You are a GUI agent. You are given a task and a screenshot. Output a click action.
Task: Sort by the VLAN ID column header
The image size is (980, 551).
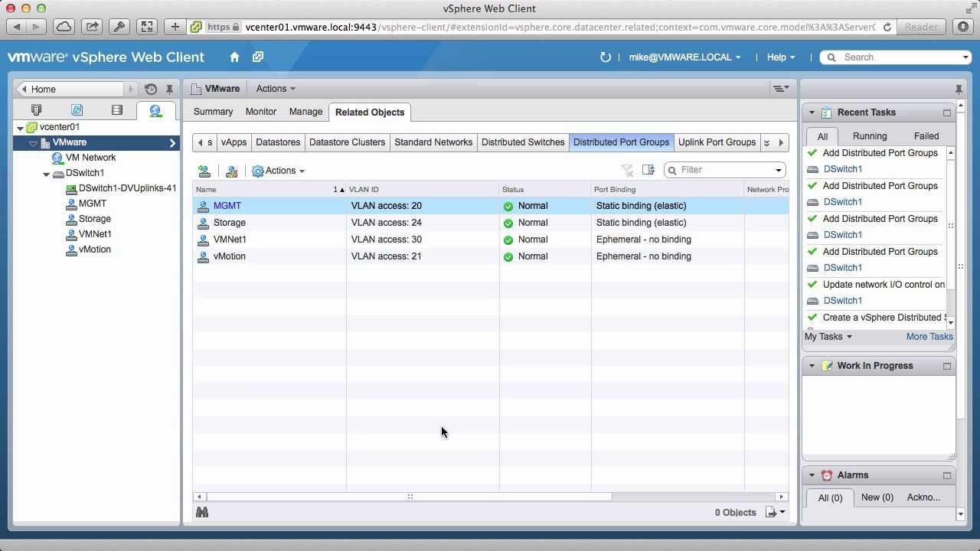[x=423, y=189]
